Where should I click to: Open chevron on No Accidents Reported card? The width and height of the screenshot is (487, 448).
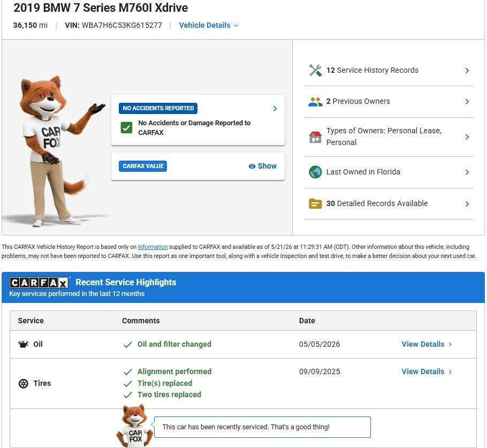(275, 109)
